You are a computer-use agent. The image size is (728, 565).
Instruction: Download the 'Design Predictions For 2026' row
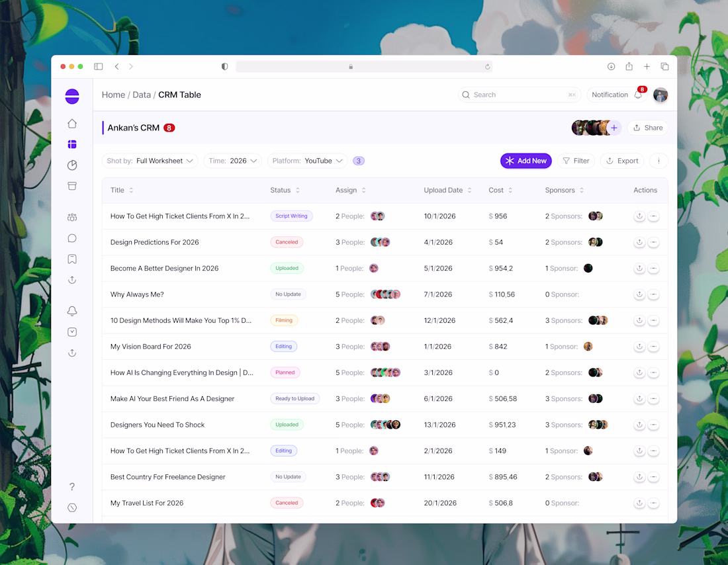639,242
